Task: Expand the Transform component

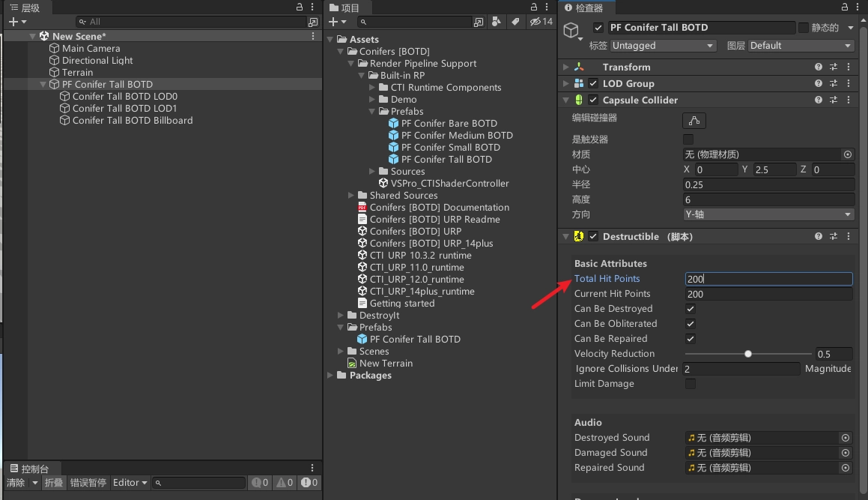Action: tap(565, 67)
